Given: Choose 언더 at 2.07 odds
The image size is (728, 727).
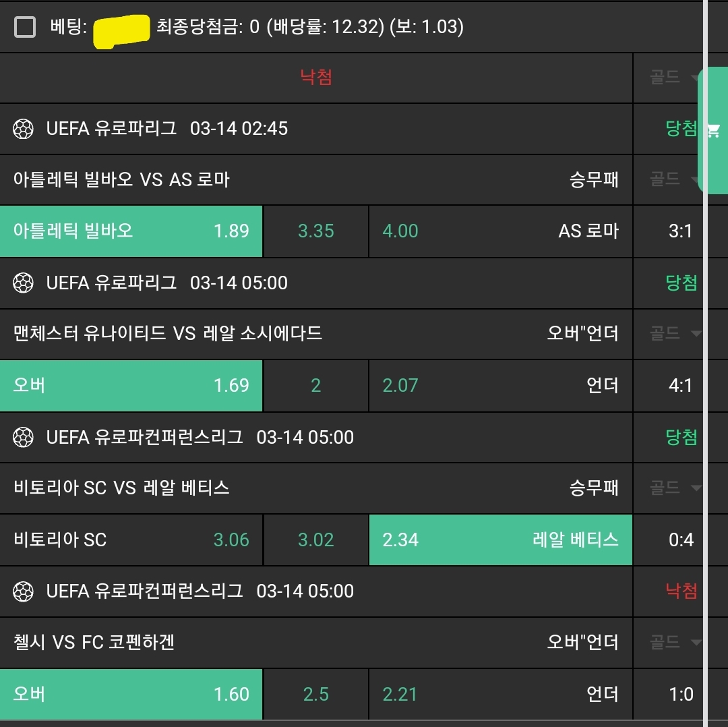Looking at the screenshot, I should [x=500, y=386].
